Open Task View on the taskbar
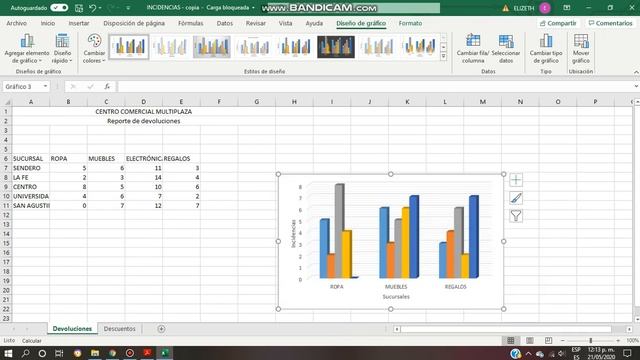640x360 pixels. [59, 353]
